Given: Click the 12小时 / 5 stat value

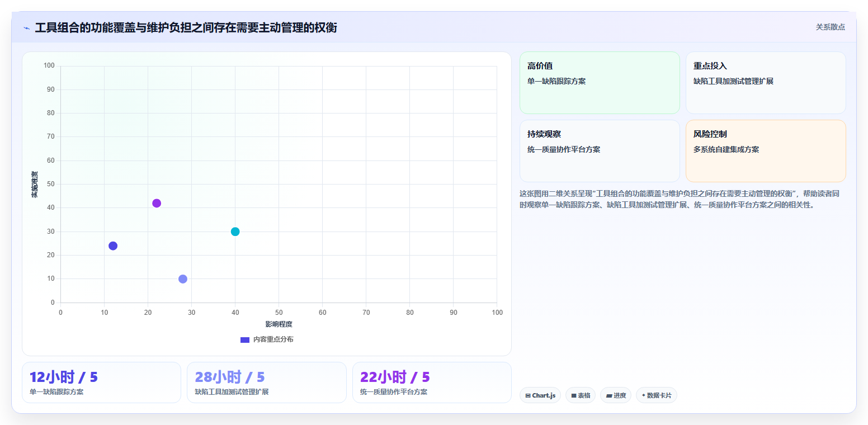Looking at the screenshot, I should (x=63, y=377).
